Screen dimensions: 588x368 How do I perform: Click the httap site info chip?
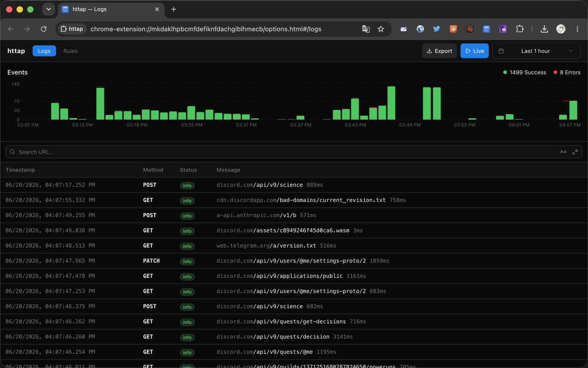coord(72,29)
